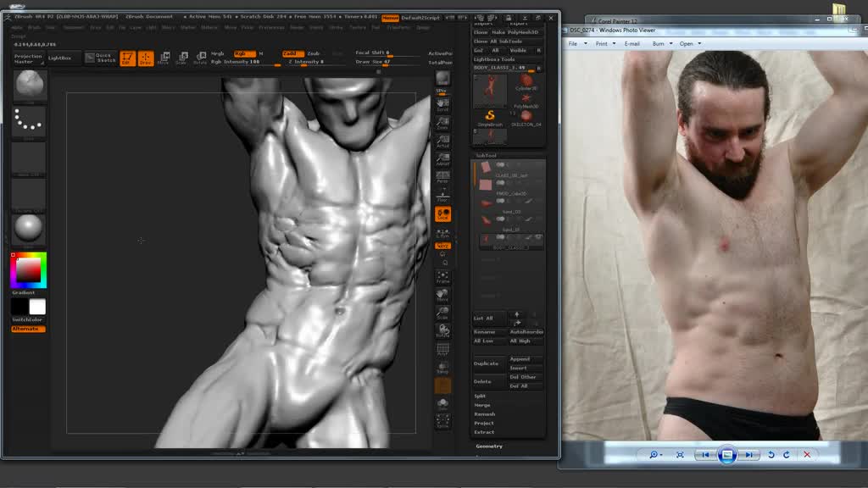Click the SwitchColor button

point(28,319)
